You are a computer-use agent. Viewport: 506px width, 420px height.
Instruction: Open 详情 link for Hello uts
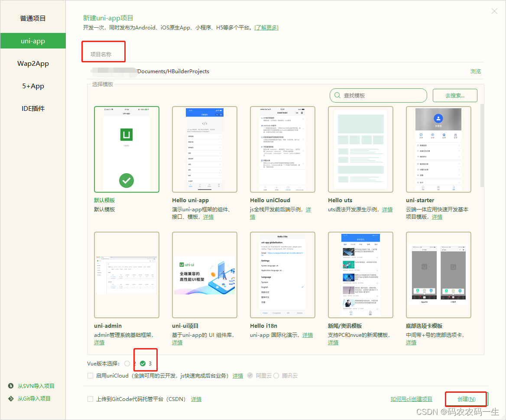(x=387, y=210)
